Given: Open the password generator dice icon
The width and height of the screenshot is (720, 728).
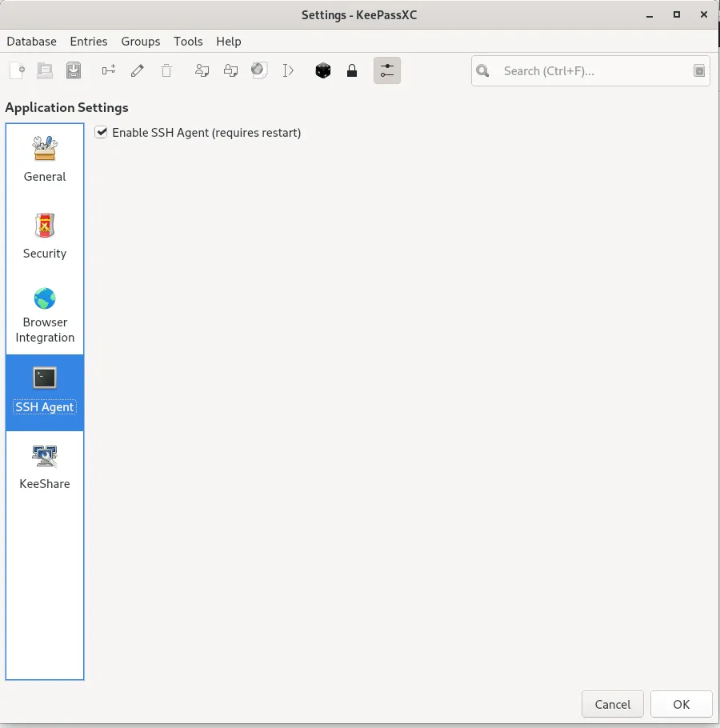Looking at the screenshot, I should [x=323, y=71].
